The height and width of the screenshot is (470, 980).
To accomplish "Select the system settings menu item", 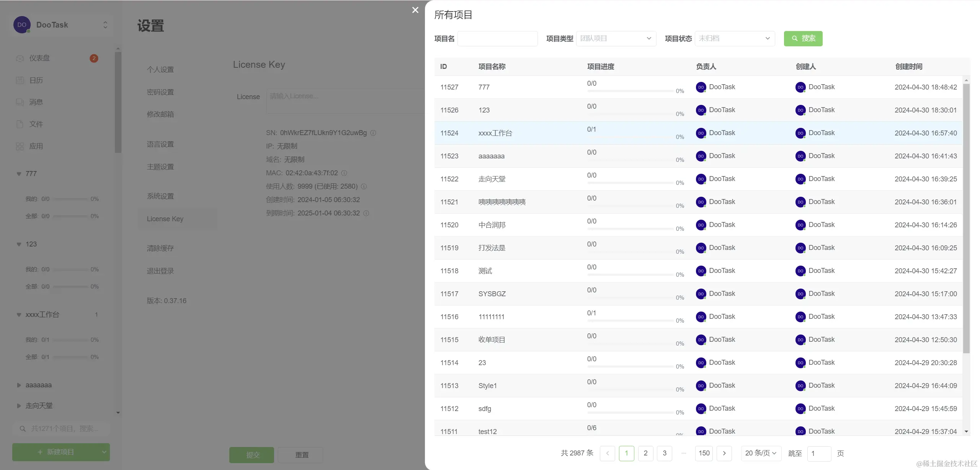I will coord(160,196).
